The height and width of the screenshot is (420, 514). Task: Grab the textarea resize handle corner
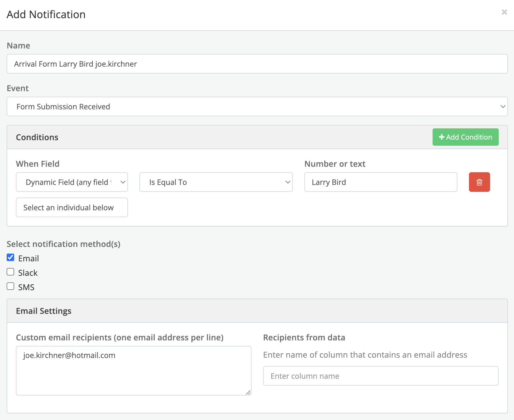click(x=248, y=392)
